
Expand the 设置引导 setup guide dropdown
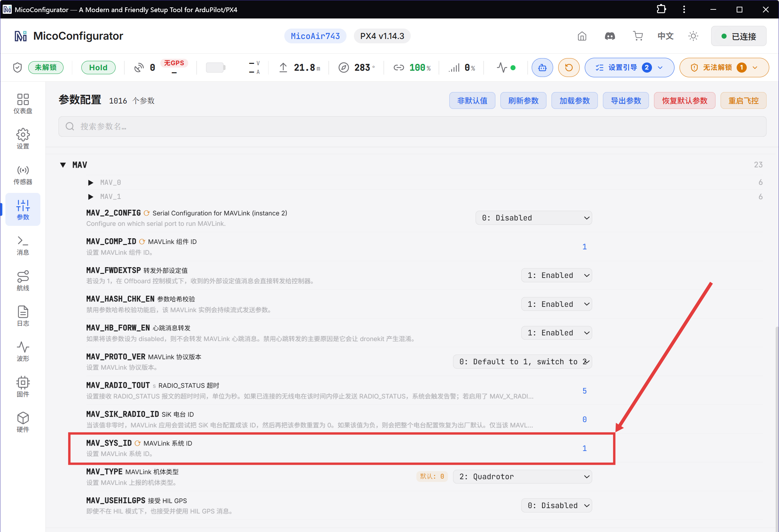click(629, 68)
